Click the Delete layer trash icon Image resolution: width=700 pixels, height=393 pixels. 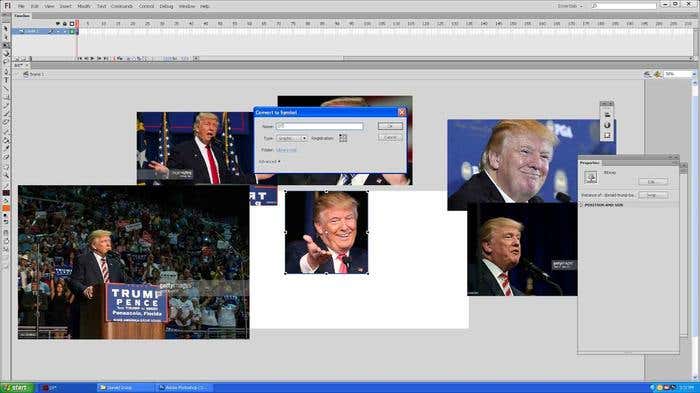[x=30, y=59]
